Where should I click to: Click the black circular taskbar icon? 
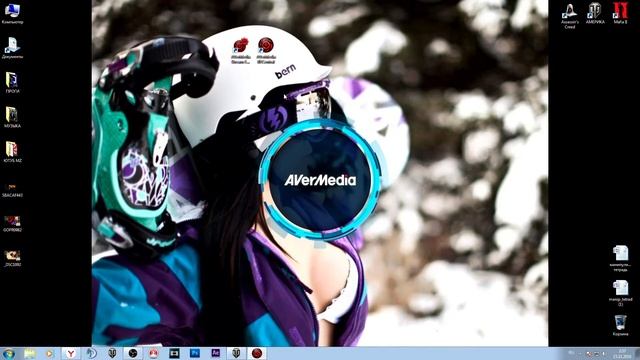pyautogui.click(x=133, y=353)
